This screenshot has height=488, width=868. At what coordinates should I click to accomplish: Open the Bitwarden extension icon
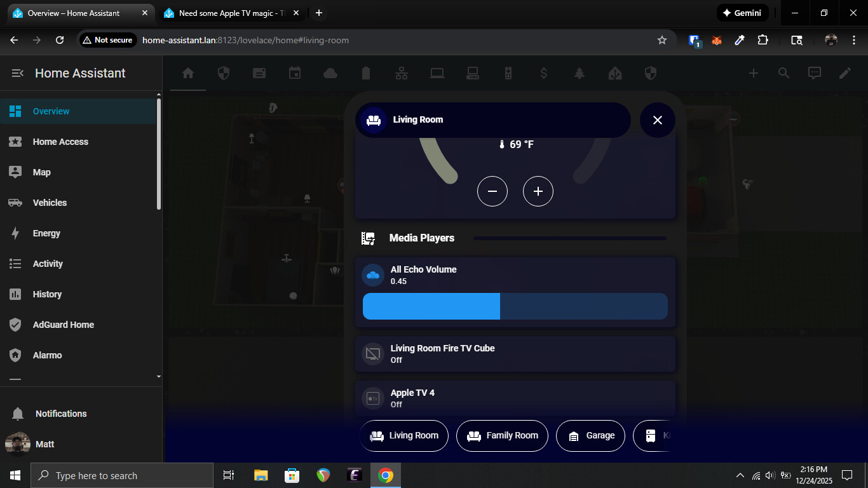click(x=695, y=40)
